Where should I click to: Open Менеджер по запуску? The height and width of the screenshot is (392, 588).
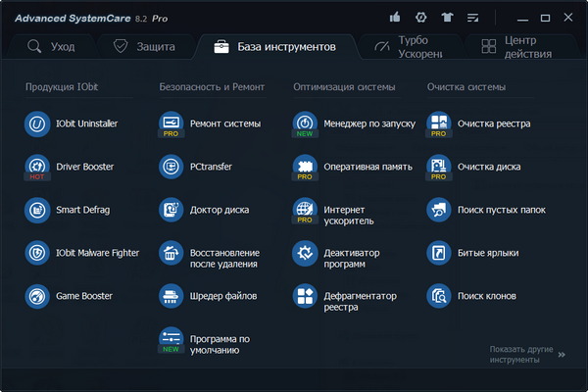click(x=305, y=124)
